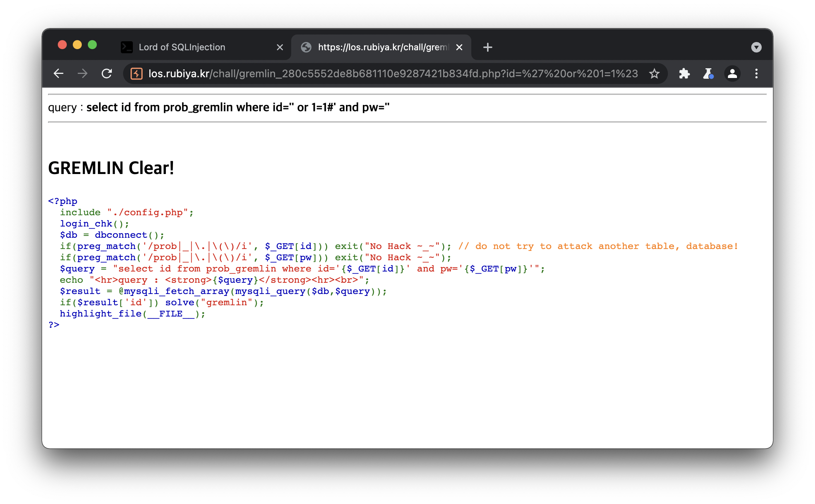
Task: Click the terminal favicon on first tab
Action: (x=127, y=47)
